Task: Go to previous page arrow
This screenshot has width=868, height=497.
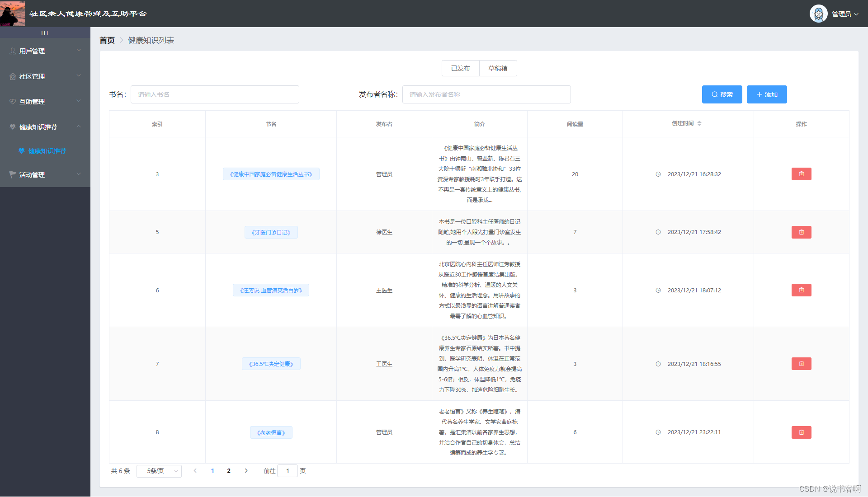Action: click(x=195, y=471)
